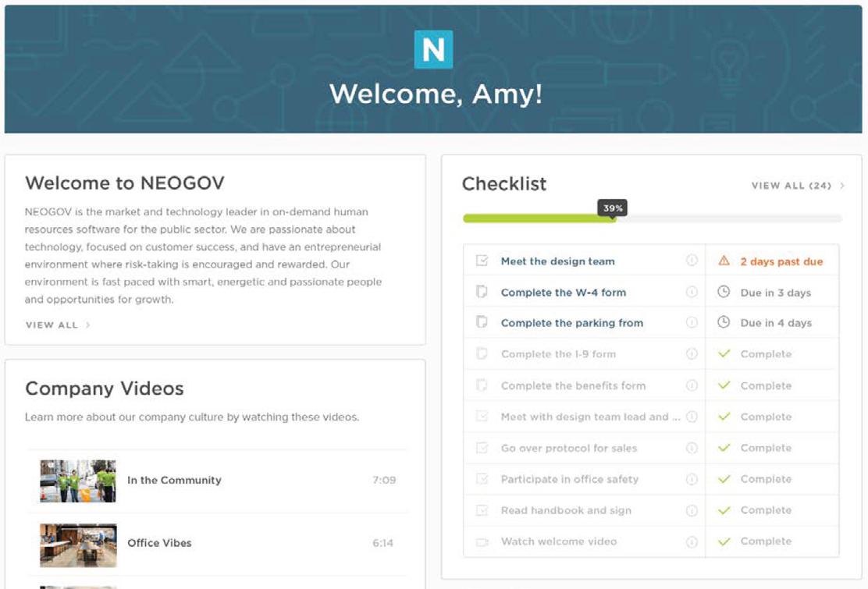Click the green checkmark for Go over protocol for sales
This screenshot has height=589, width=868.
[x=724, y=448]
